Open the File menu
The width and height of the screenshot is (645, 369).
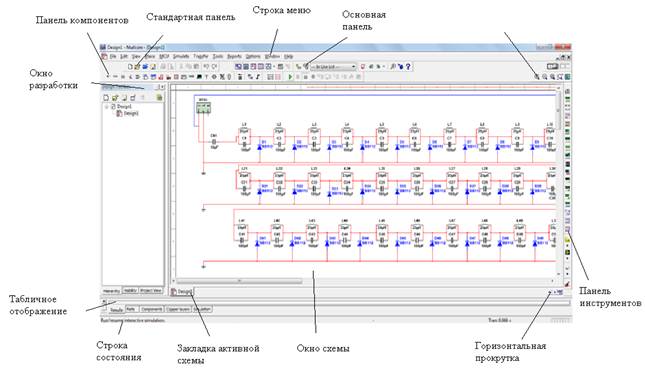click(113, 56)
